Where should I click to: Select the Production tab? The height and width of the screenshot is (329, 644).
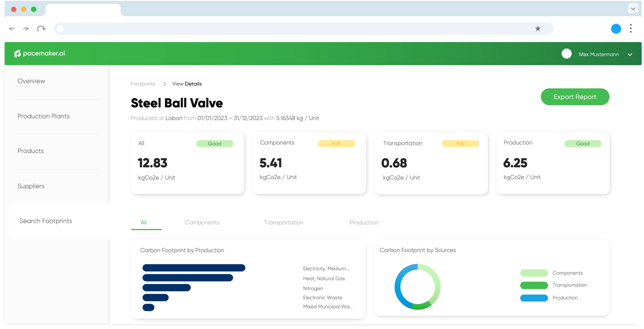[x=364, y=223]
